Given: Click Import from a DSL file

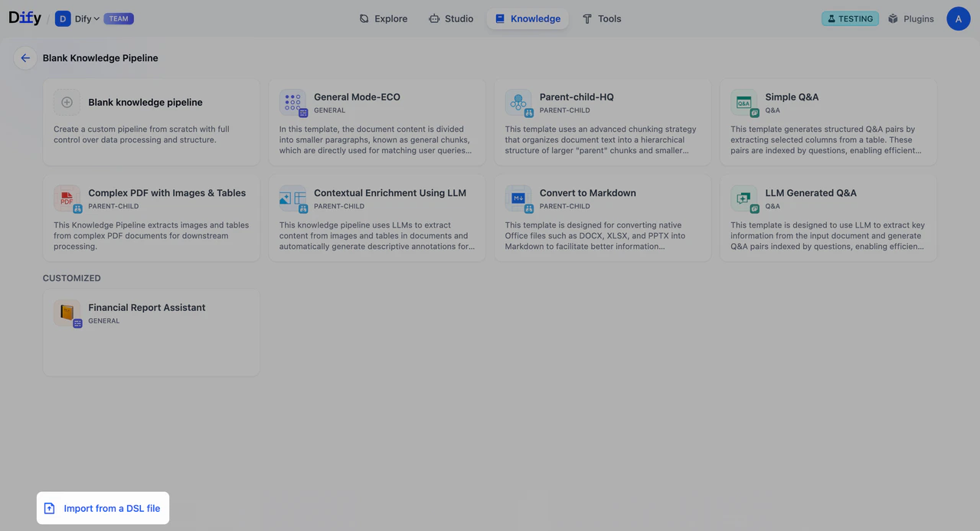Looking at the screenshot, I should pyautogui.click(x=103, y=508).
